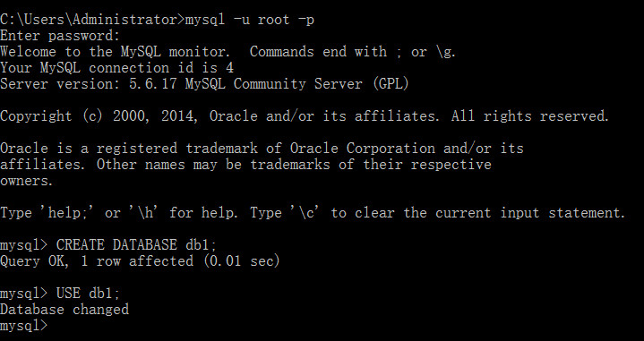Click the USE db1; command line
Image resolution: width=644 pixels, height=341 pixels.
tap(60, 294)
